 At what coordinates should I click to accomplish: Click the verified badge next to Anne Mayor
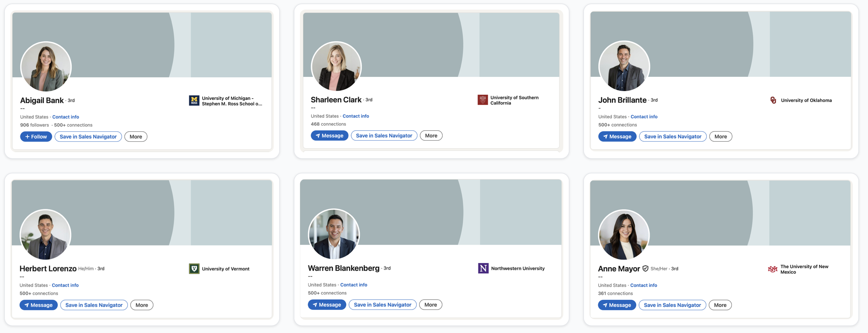[x=646, y=269]
